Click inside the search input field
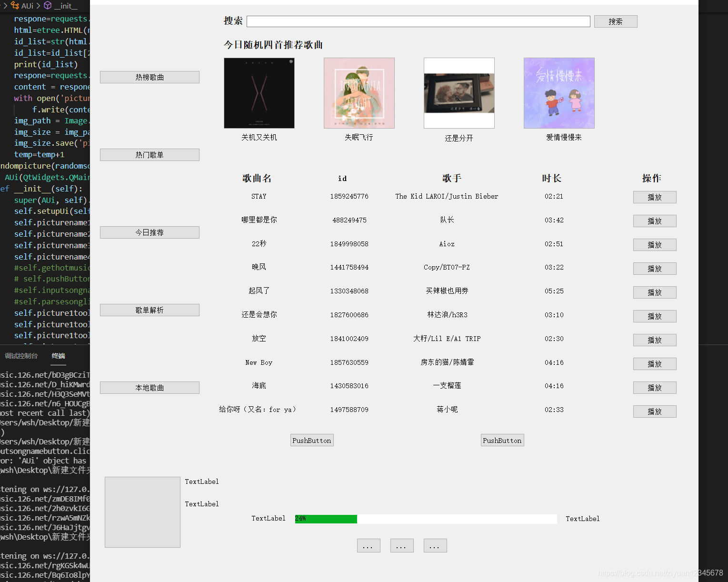The height and width of the screenshot is (582, 728). coord(418,21)
